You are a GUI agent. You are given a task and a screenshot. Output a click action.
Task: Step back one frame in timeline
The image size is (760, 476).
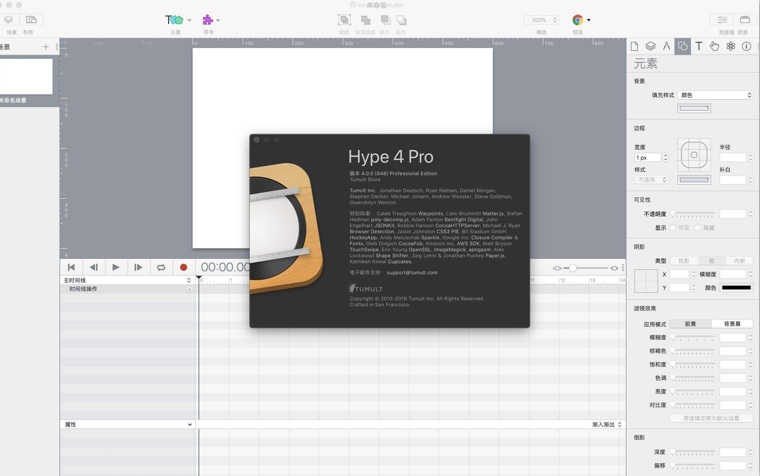click(94, 267)
